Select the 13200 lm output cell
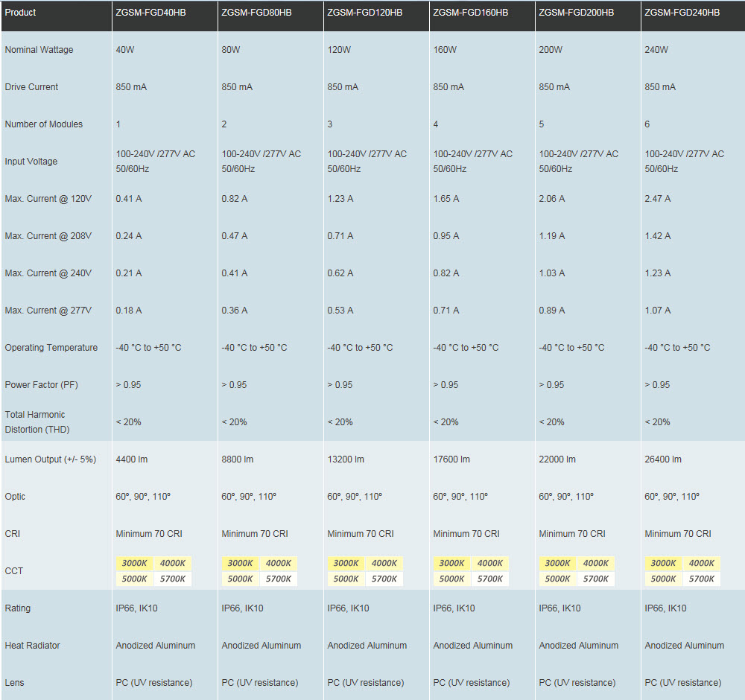Screen dimensions: 745x700 point(346,459)
